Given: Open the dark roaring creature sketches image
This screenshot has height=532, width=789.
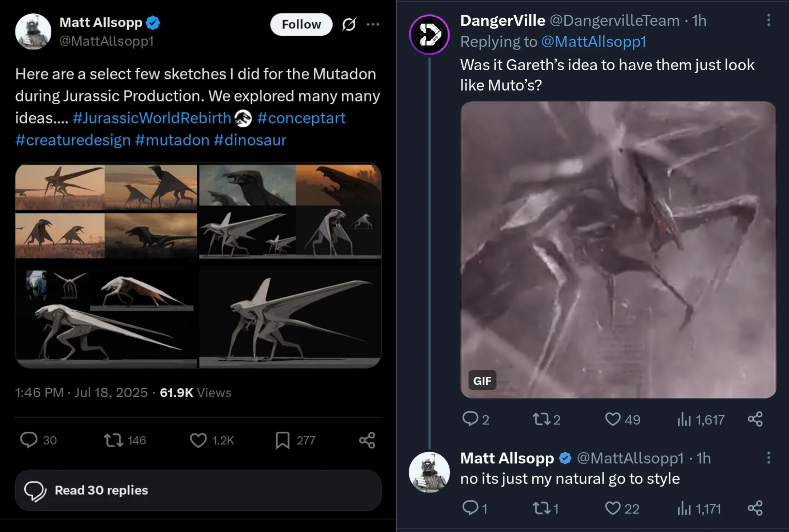Looking at the screenshot, I should pos(290,211).
